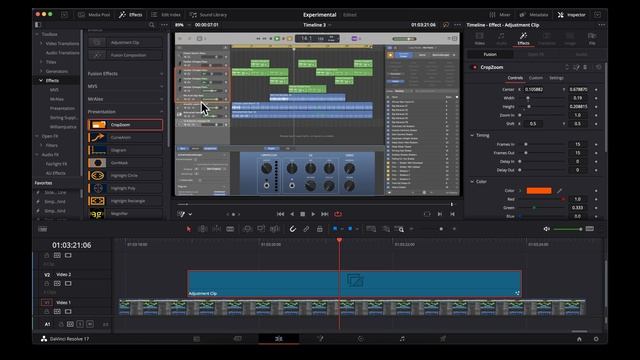Toggle the effects panel sidebar layout icon
The height and width of the screenshot is (360, 640).
[38, 25]
